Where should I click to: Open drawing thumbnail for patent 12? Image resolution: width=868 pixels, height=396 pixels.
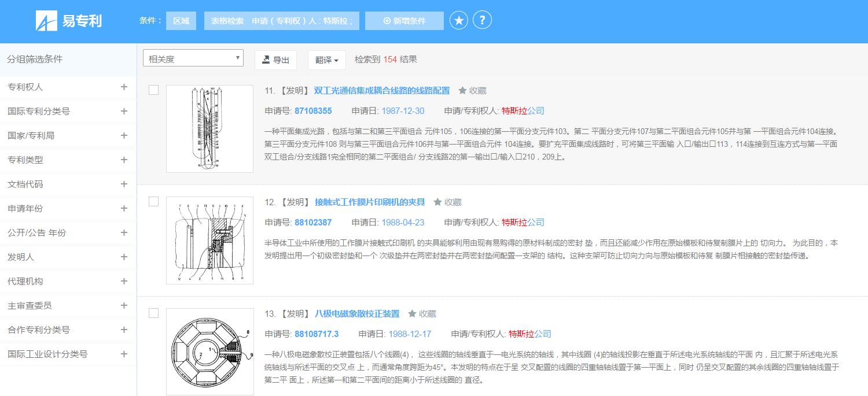pyautogui.click(x=209, y=240)
